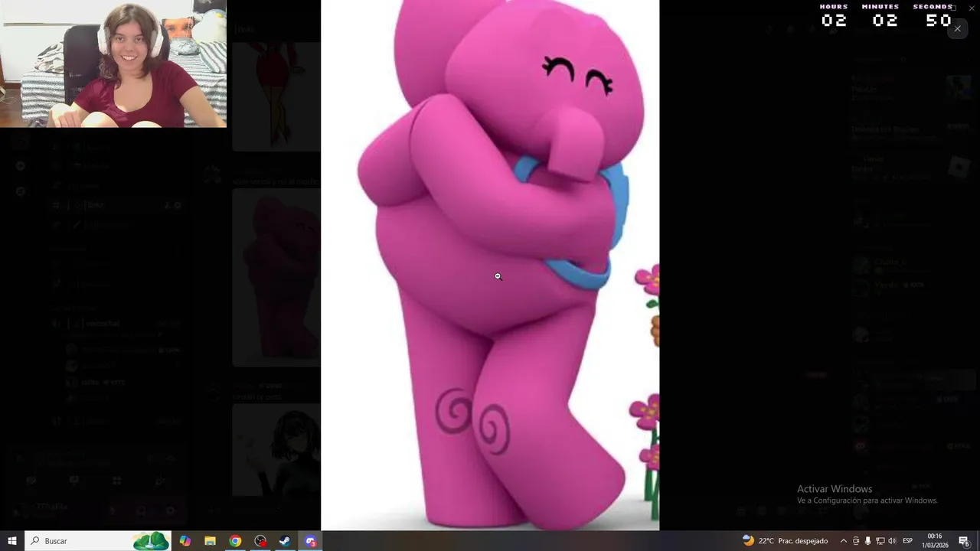Focus the Buscar taskbar search box
Screen dimensions: 980x551
tap(98, 541)
